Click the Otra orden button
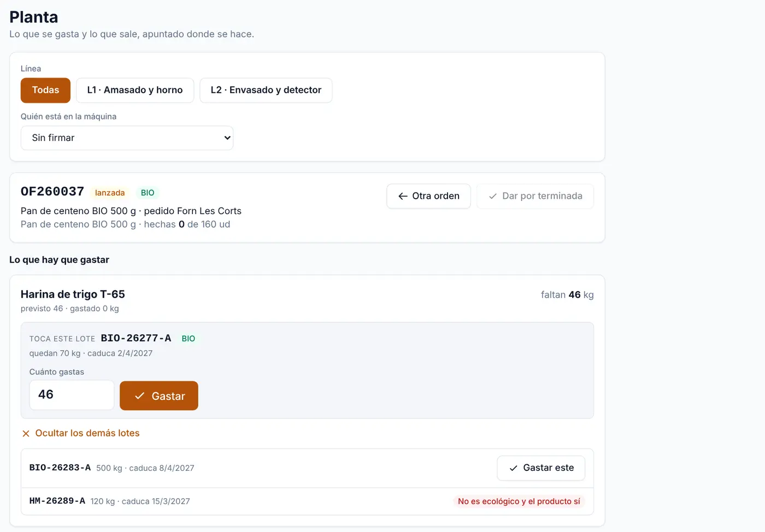The width and height of the screenshot is (765, 532). point(428,196)
